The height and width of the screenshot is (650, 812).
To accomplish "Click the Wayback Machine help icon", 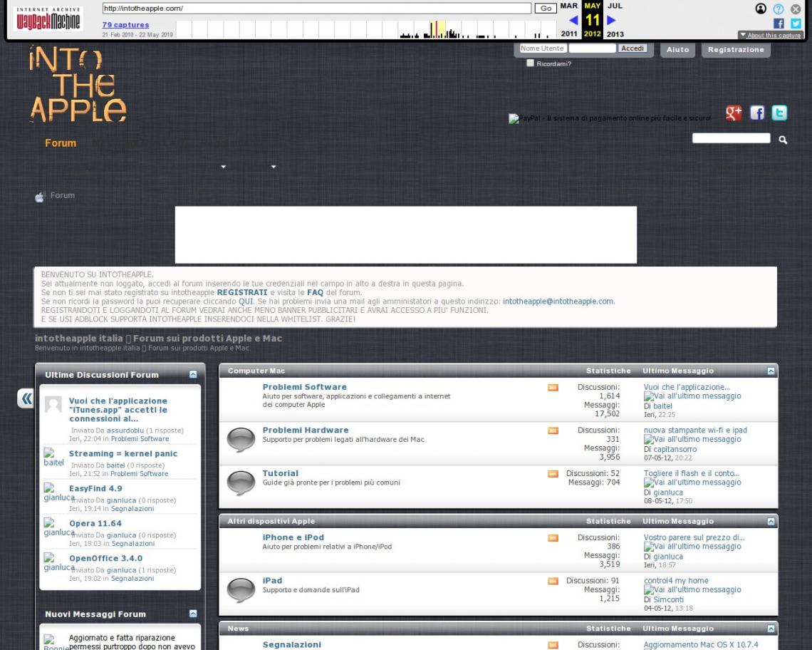I will coord(779,9).
